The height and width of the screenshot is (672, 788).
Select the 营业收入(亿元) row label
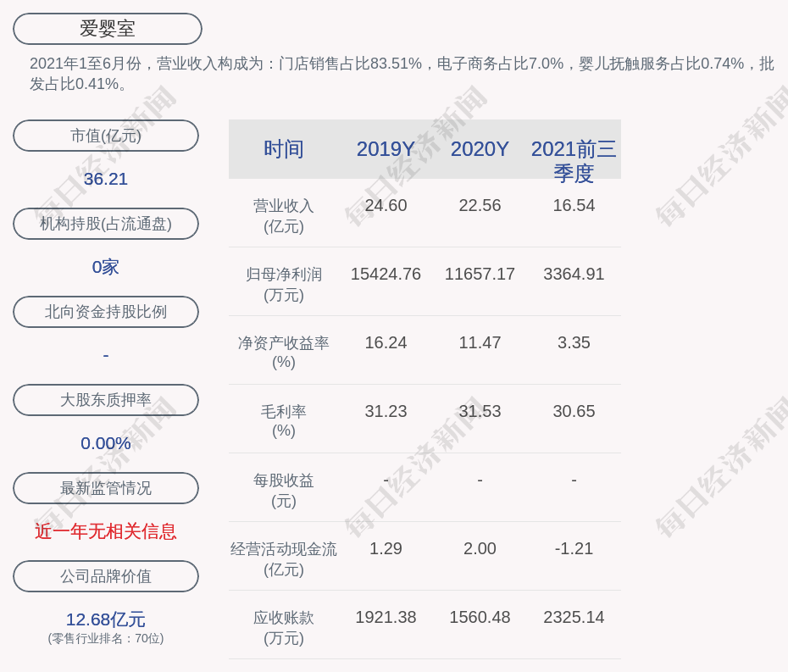click(284, 216)
